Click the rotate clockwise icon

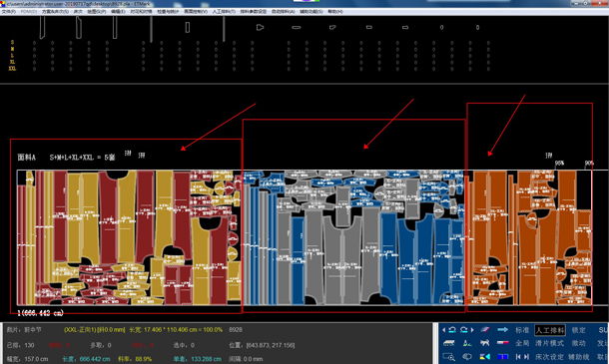click(464, 330)
